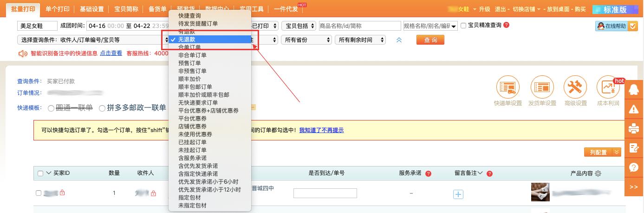Switch to the 备货单 tab
This screenshot has width=644, height=213.
(x=157, y=9)
